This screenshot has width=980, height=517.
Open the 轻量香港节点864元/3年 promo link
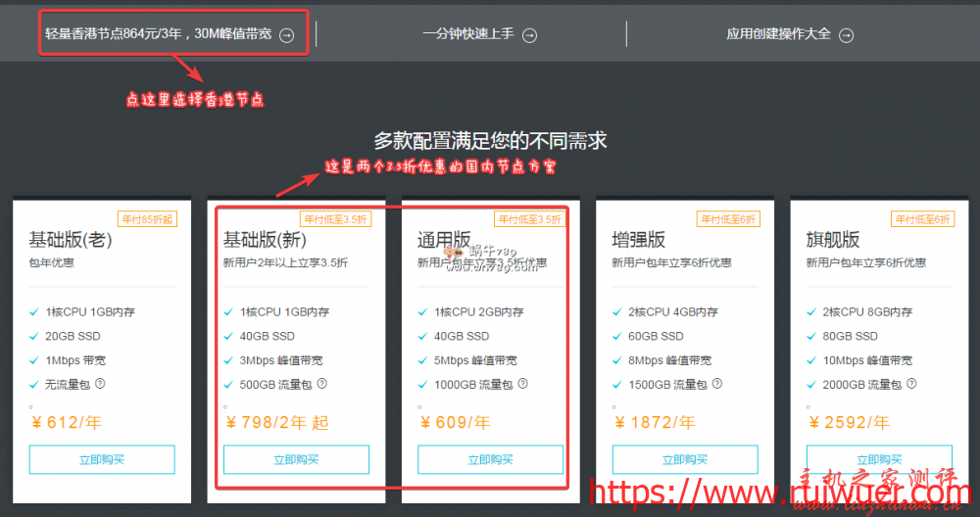pos(159,34)
